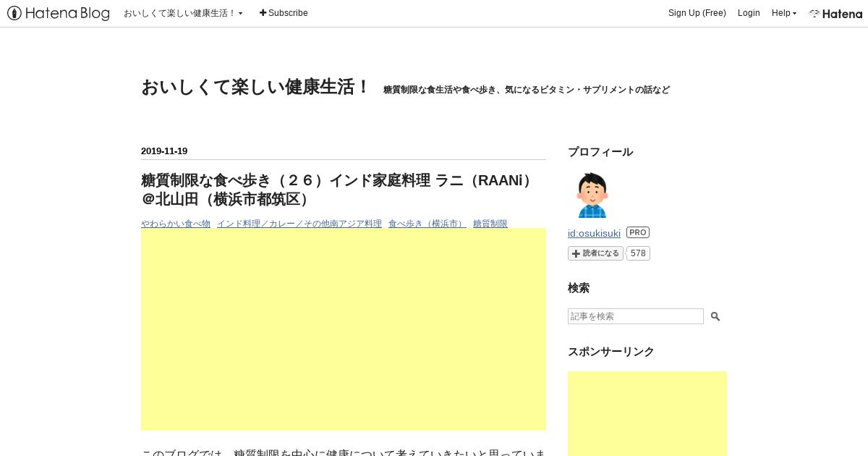Click the sidebar sponsor ad box
This screenshot has height=456, width=868.
tap(647, 413)
